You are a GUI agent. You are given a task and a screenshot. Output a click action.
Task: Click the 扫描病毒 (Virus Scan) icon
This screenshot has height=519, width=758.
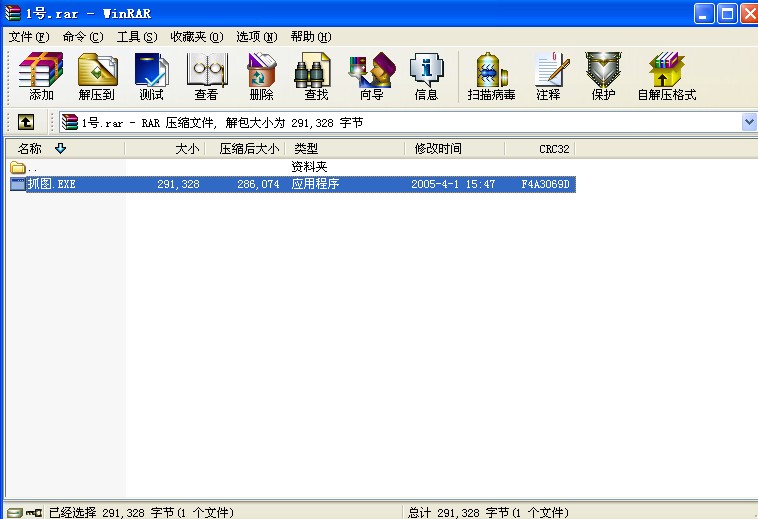[x=491, y=76]
